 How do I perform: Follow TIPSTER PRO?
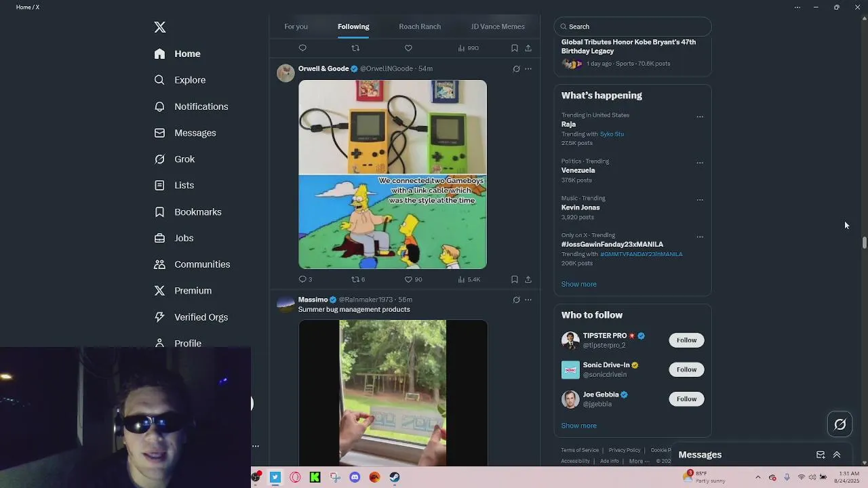point(686,340)
